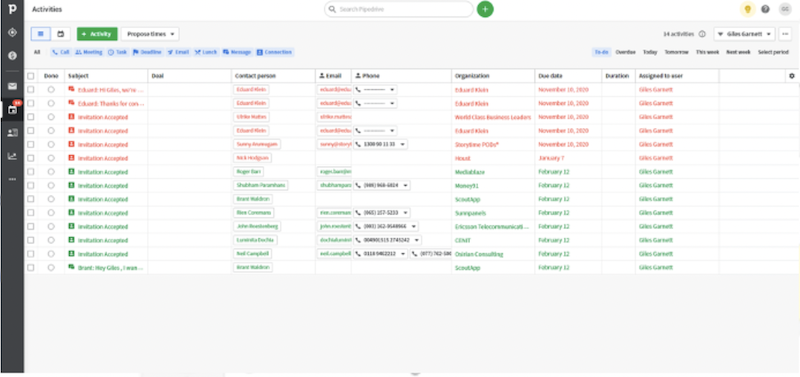This screenshot has width=800, height=377.
Task: Filter activities by Message type
Action: [237, 52]
